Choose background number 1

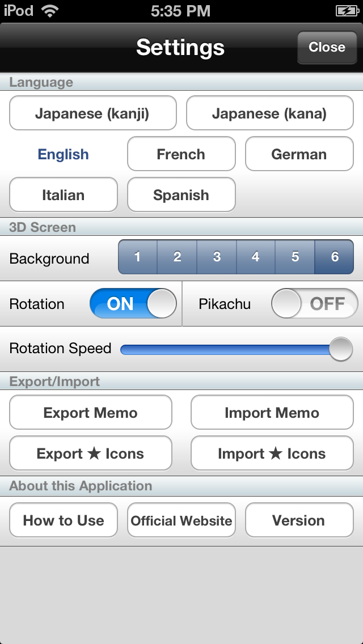pyautogui.click(x=137, y=257)
